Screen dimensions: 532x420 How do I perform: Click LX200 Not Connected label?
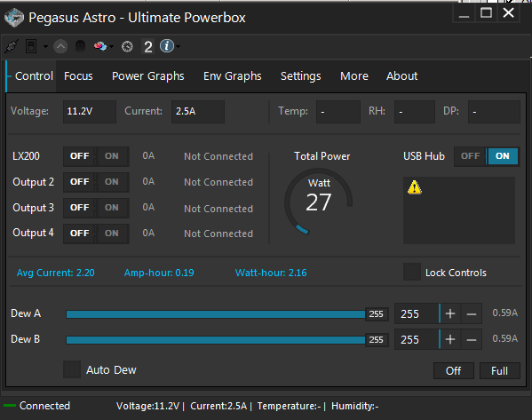point(218,156)
